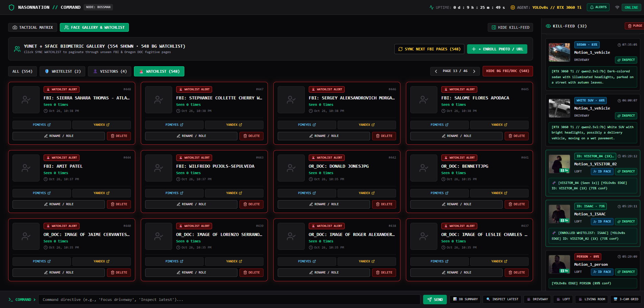Click the command directive input field
This screenshot has height=308, width=644.
tap(229, 300)
